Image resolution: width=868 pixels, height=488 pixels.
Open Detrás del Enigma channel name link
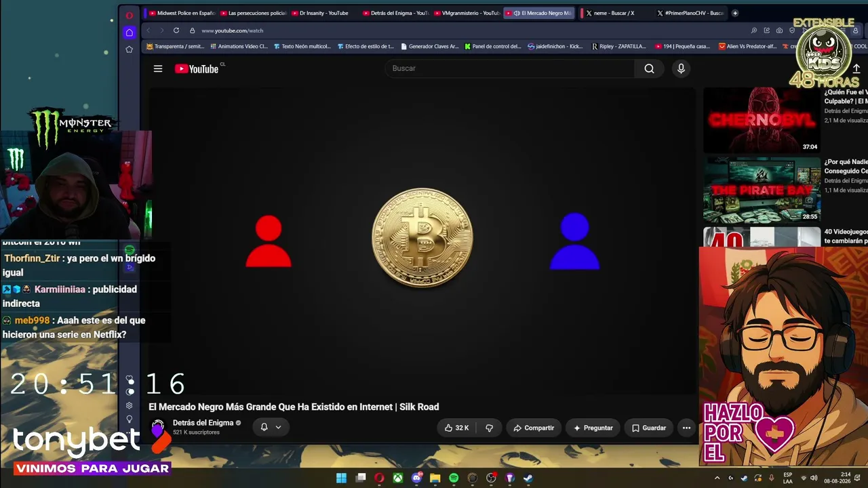(x=203, y=423)
